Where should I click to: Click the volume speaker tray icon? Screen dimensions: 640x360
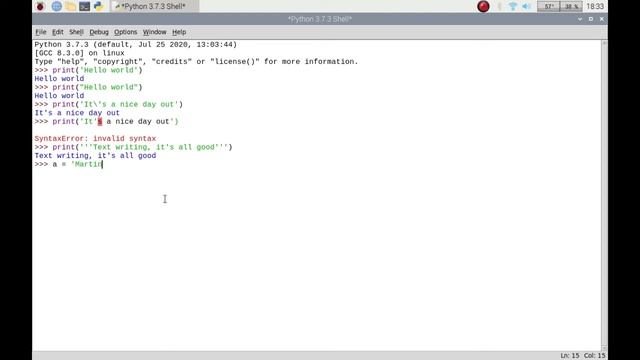[x=527, y=6]
